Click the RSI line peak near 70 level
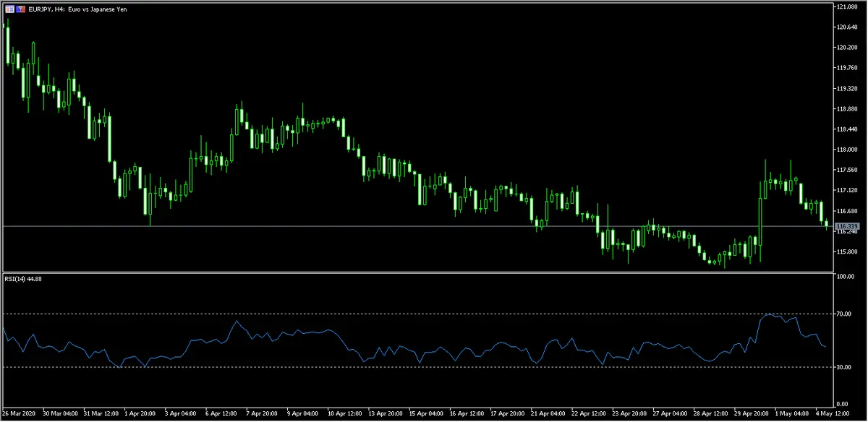The image size is (868, 422). click(x=771, y=315)
